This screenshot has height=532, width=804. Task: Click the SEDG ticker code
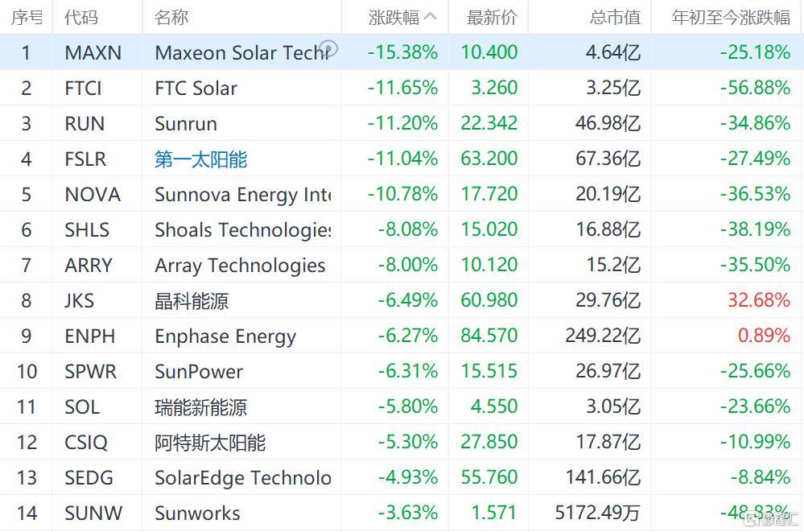(89, 477)
